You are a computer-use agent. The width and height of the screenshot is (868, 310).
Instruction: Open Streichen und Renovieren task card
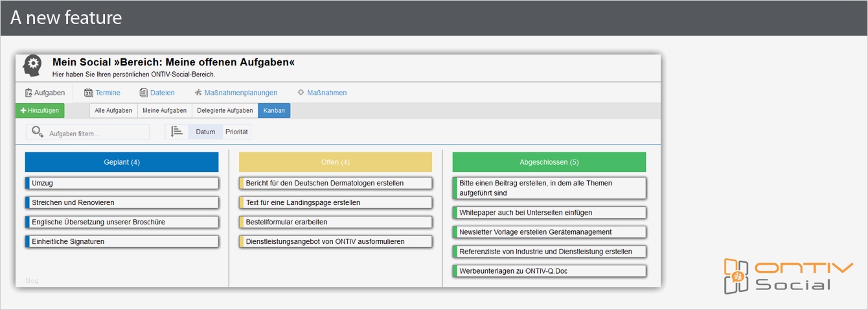[122, 202]
